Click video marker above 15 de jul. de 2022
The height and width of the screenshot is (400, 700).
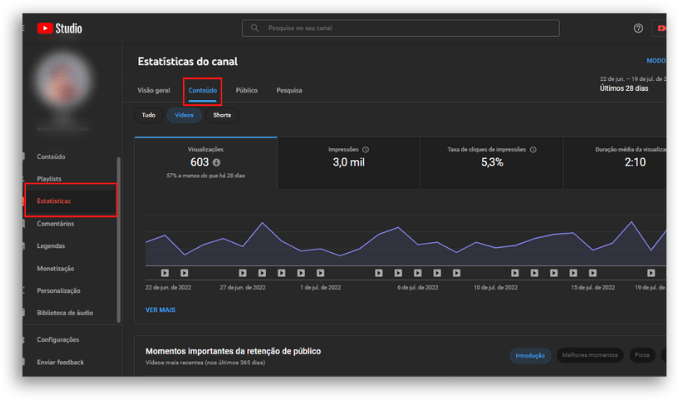coord(592,273)
